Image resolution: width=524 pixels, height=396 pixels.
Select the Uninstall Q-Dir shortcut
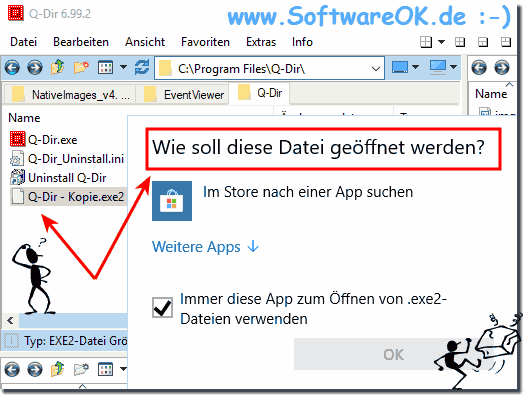point(58,178)
